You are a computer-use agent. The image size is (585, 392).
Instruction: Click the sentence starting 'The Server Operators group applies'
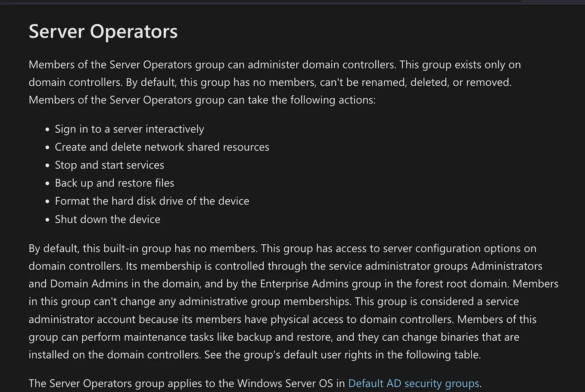255,383
